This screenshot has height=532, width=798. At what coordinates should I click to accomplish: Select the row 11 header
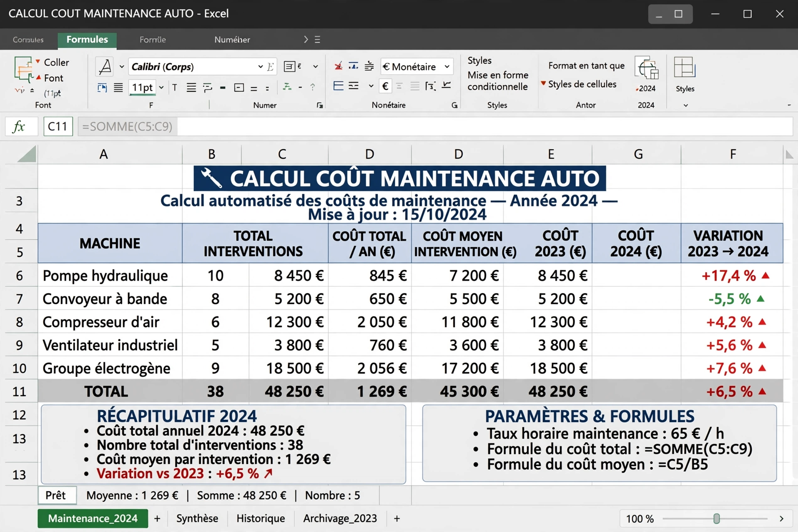tap(19, 392)
